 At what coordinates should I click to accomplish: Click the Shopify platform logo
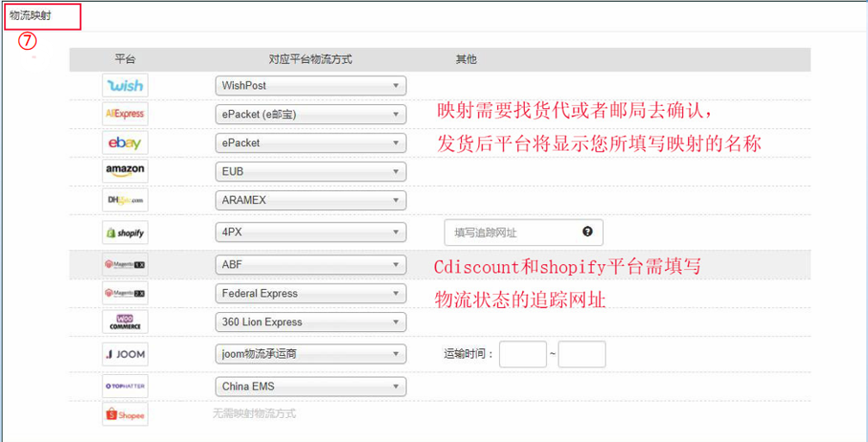[x=125, y=232]
